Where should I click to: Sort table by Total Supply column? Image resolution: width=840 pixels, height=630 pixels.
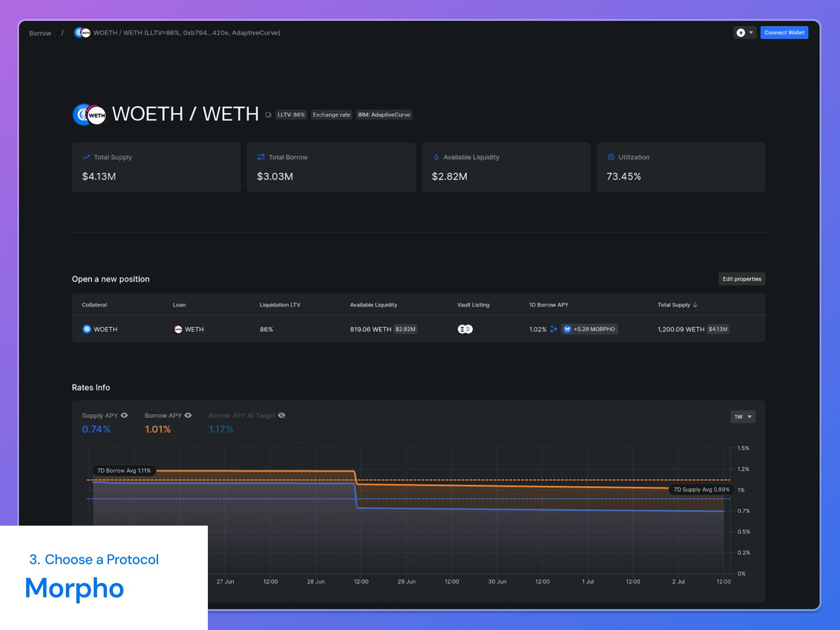(x=677, y=305)
